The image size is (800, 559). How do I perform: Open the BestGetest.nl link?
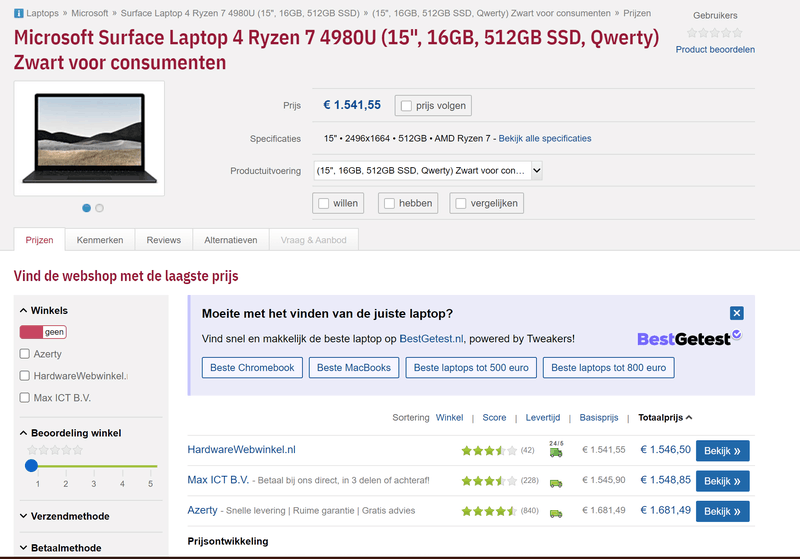point(431,339)
